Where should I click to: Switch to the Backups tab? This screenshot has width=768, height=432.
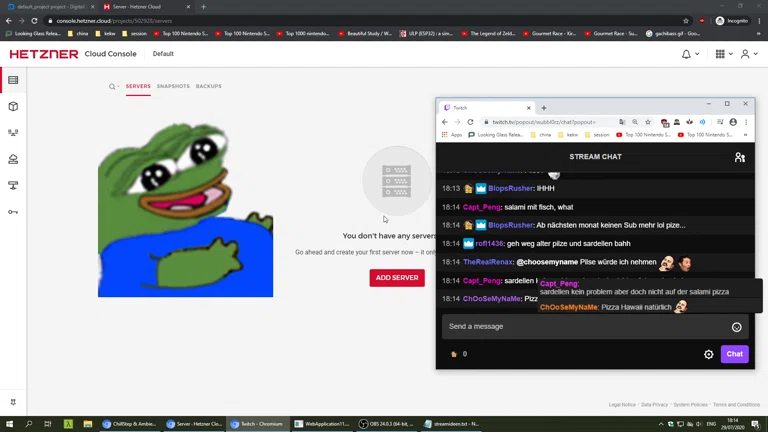click(x=209, y=86)
